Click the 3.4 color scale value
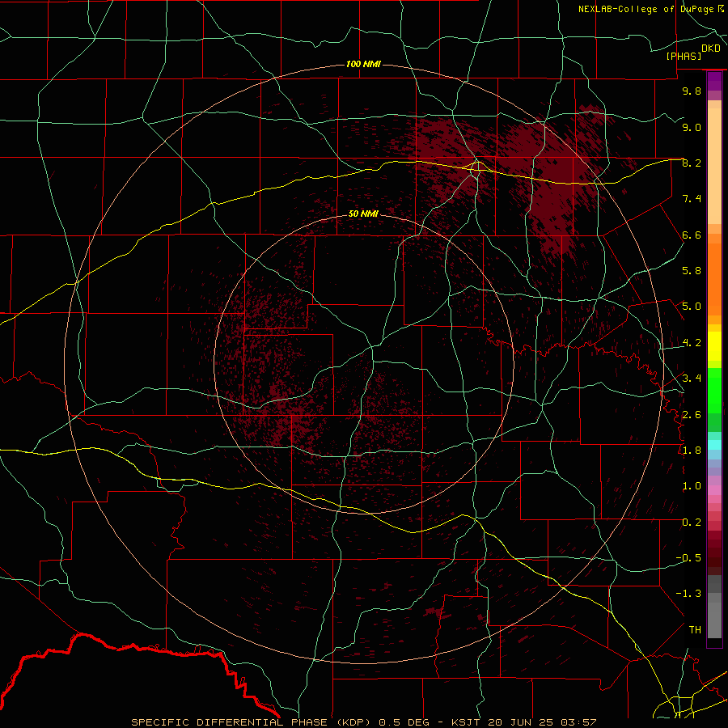 point(692,379)
